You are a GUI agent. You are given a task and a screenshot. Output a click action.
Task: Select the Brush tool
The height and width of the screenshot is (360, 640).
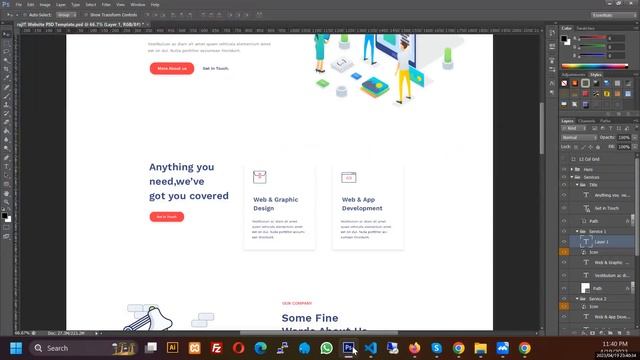pos(7,96)
